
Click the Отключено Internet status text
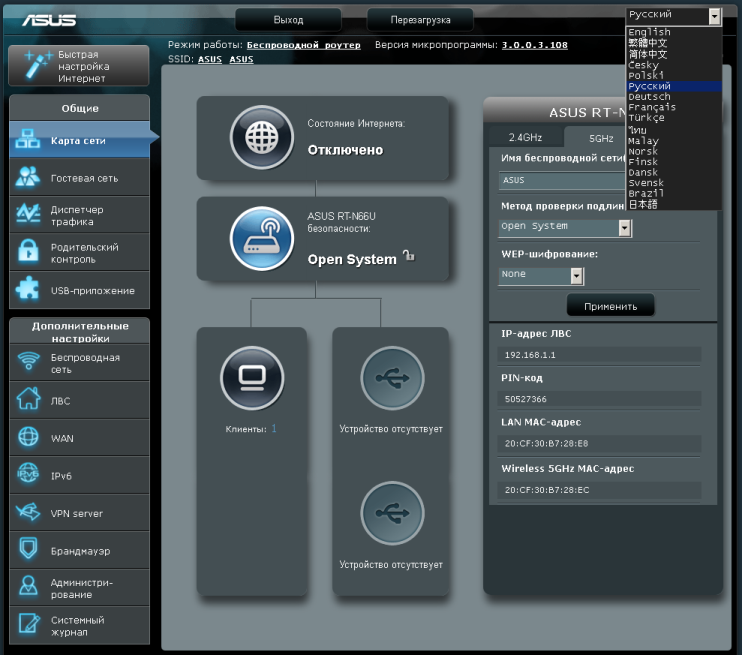(x=345, y=150)
